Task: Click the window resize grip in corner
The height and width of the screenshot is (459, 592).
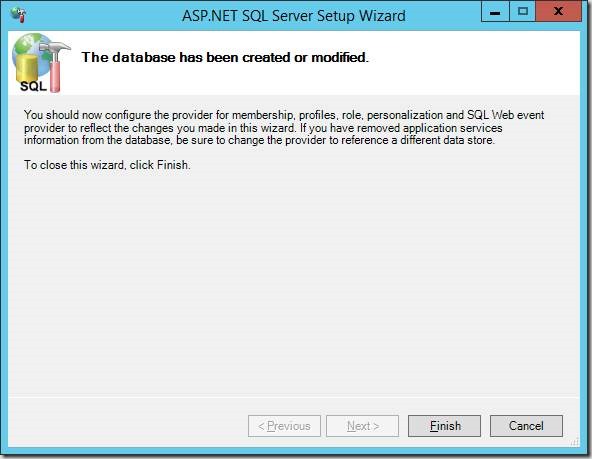Action: click(574, 442)
